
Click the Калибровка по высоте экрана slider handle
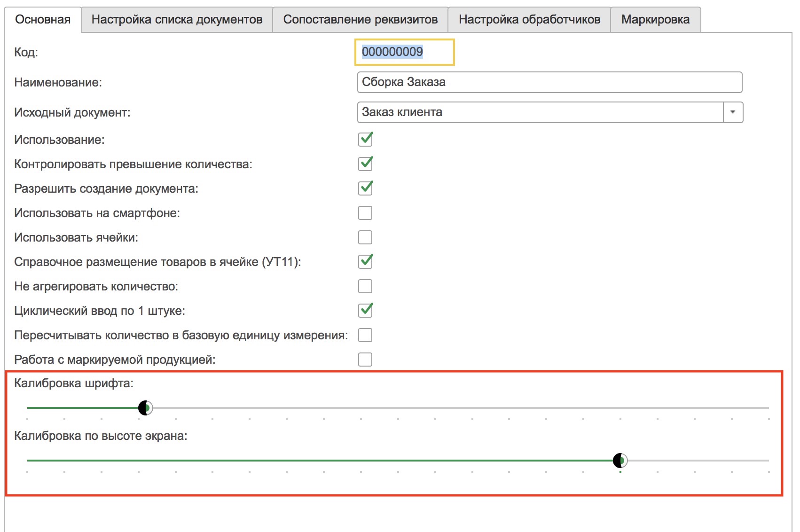pos(620,461)
